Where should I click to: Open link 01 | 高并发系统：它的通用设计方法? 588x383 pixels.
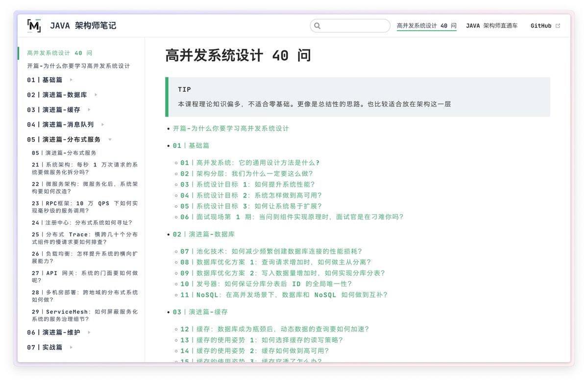250,163
